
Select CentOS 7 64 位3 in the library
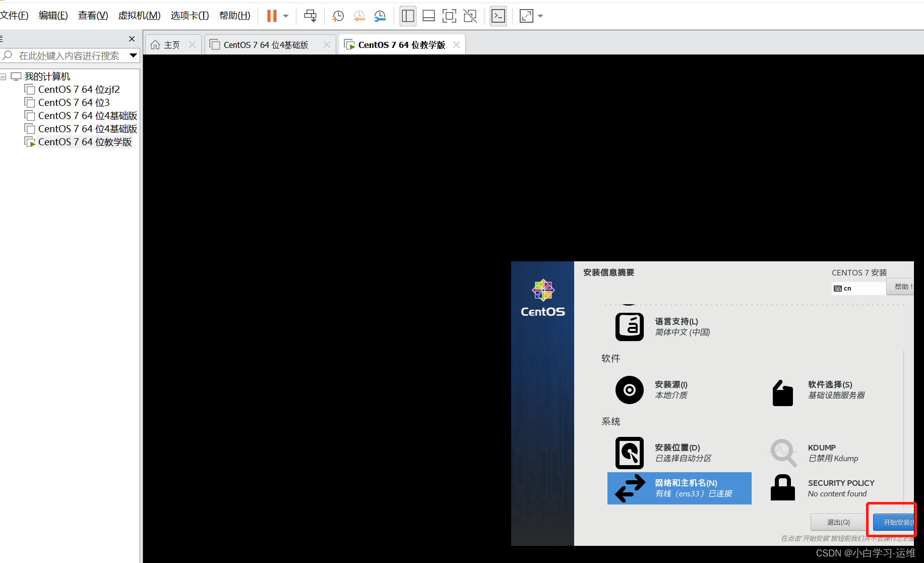coord(74,102)
